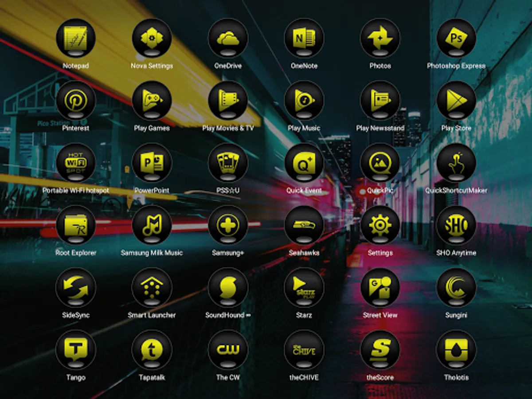Launch the Sungini app

coord(456,288)
